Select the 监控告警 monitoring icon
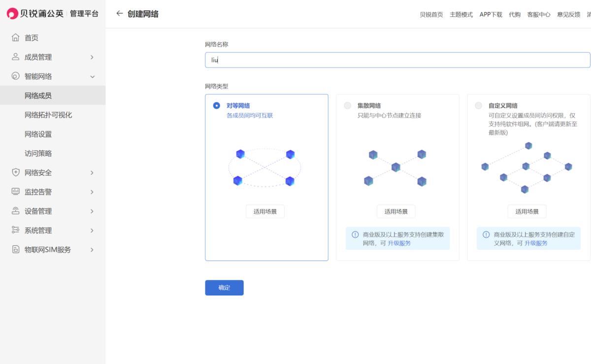The height and width of the screenshot is (364, 591). point(16,192)
